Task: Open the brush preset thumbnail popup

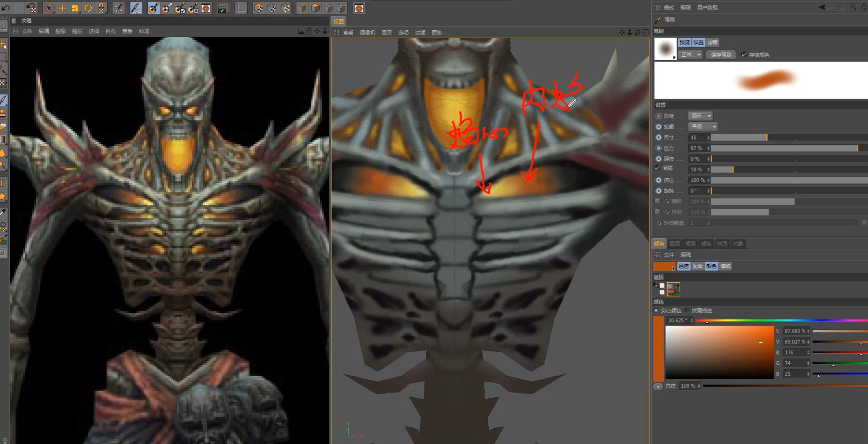Action: pyautogui.click(x=666, y=49)
